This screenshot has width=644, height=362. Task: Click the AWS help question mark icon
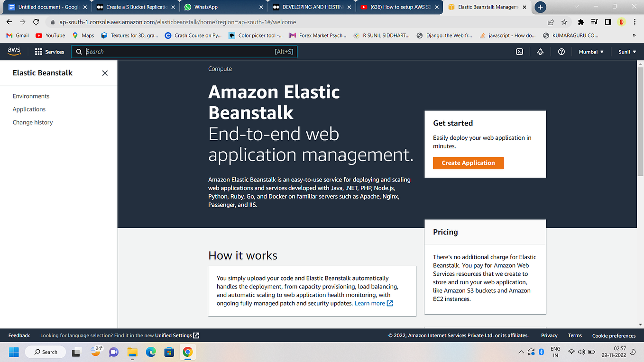(x=561, y=52)
